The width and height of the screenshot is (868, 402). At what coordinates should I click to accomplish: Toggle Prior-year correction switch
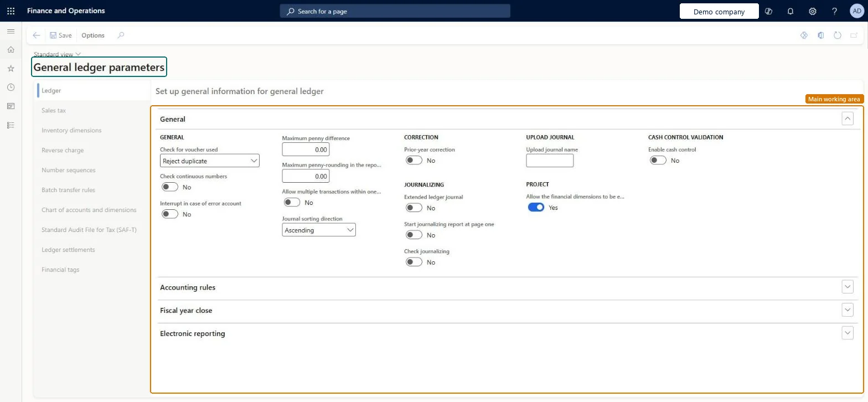[x=414, y=161]
